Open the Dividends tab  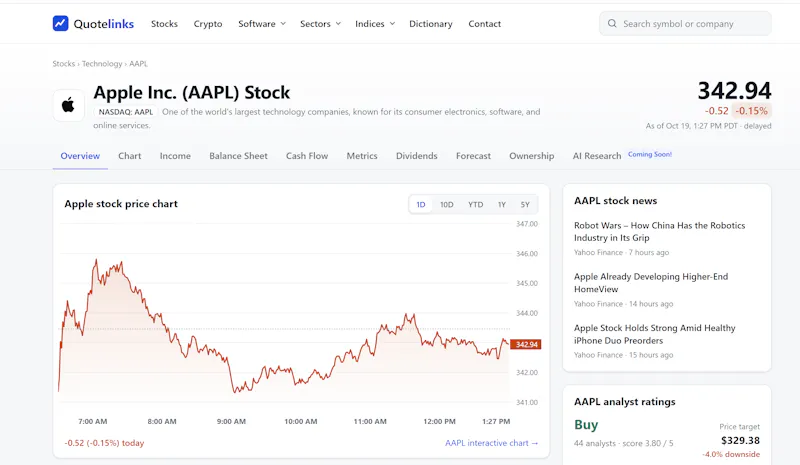pos(416,156)
